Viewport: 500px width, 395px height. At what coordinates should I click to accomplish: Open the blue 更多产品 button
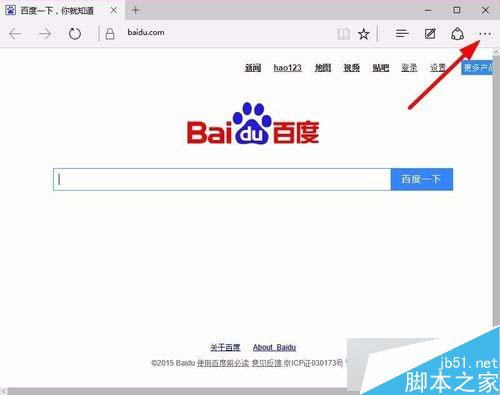point(477,68)
